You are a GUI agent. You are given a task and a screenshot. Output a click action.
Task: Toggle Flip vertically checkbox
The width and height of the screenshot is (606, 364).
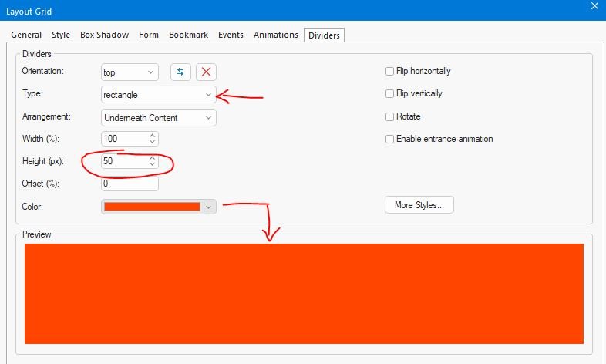[390, 94]
